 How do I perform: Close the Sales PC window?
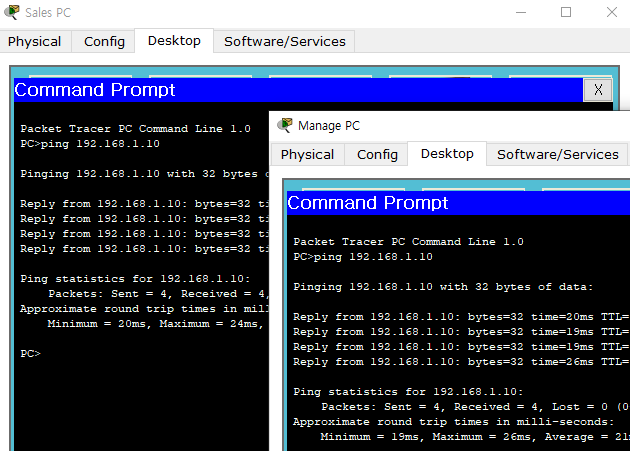[612, 12]
